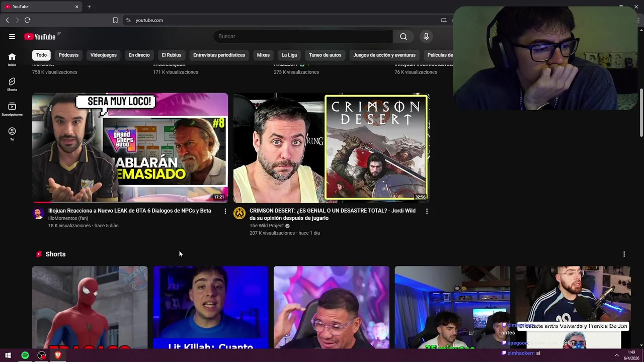
Task: Select Tuneo de autos chip
Action: coord(325,55)
